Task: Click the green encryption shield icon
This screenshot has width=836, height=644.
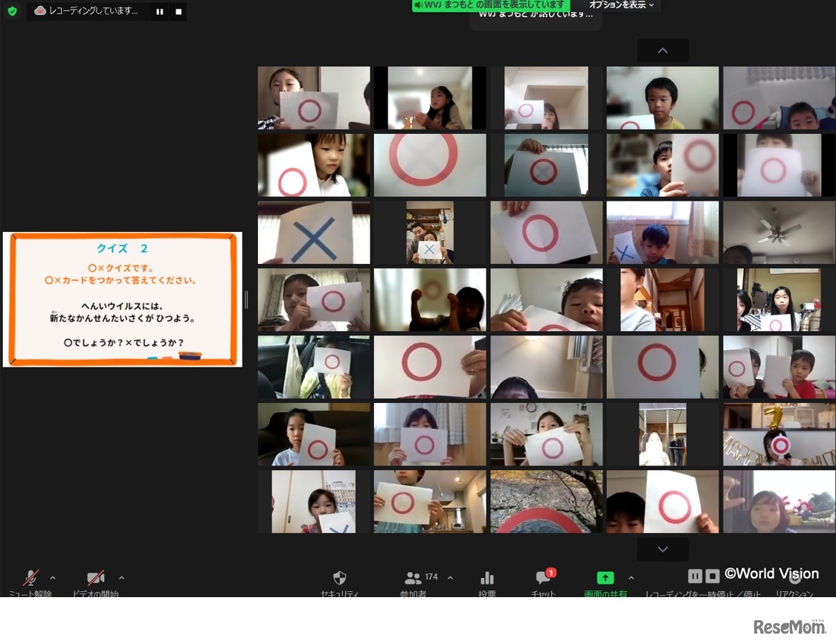Action: pos(12,10)
